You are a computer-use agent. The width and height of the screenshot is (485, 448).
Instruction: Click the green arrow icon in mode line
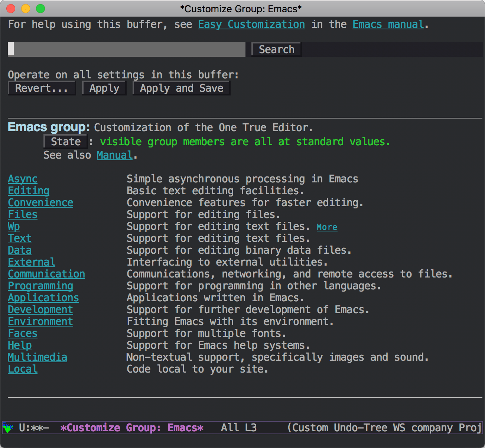(7, 428)
